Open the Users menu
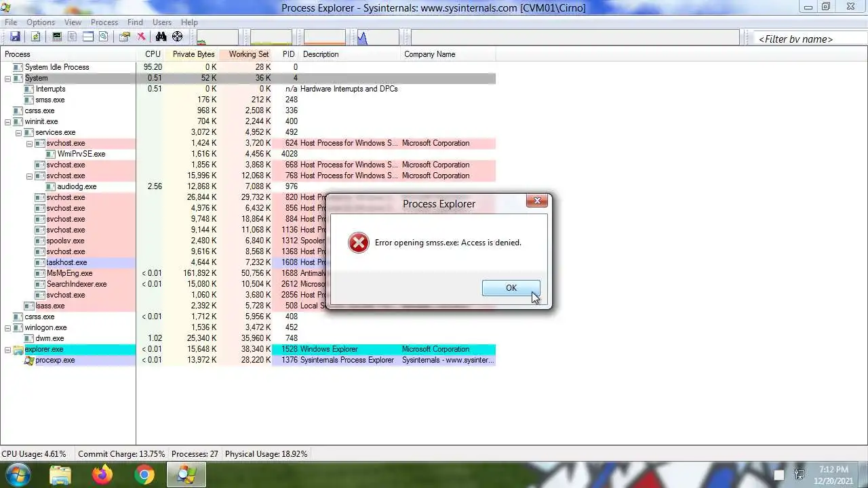 (162, 22)
